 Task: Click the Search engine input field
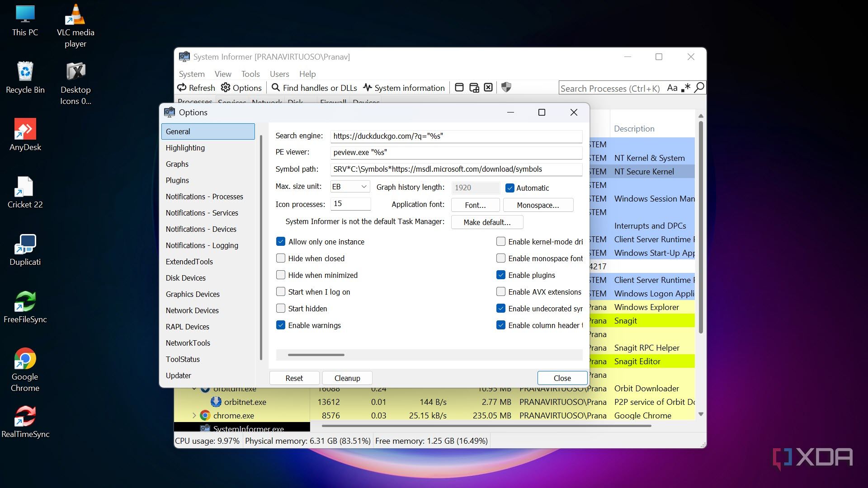(456, 136)
